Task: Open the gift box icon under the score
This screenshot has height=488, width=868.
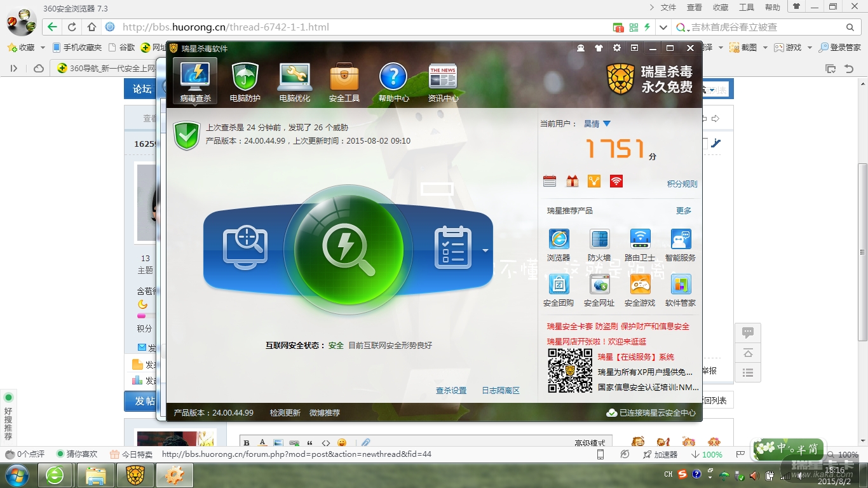Action: (573, 181)
